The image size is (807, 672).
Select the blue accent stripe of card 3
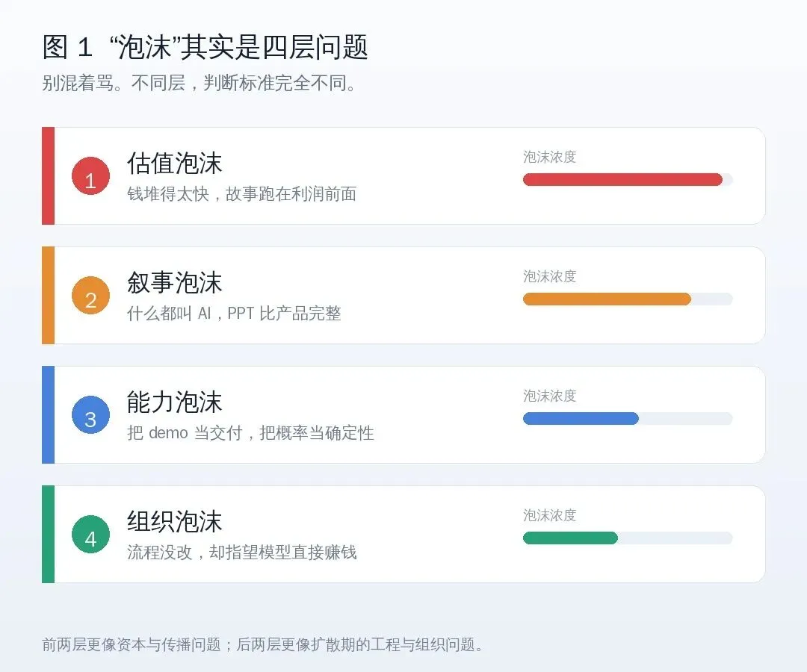tap(49, 415)
